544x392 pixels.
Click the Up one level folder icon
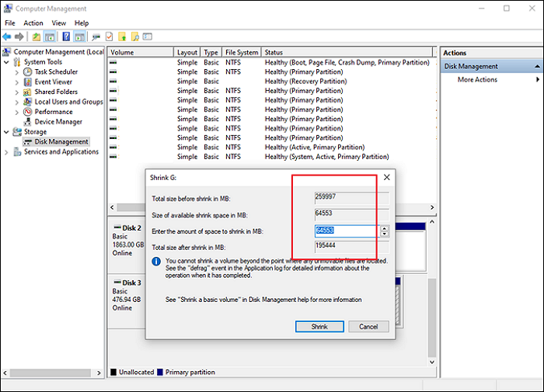point(37,36)
